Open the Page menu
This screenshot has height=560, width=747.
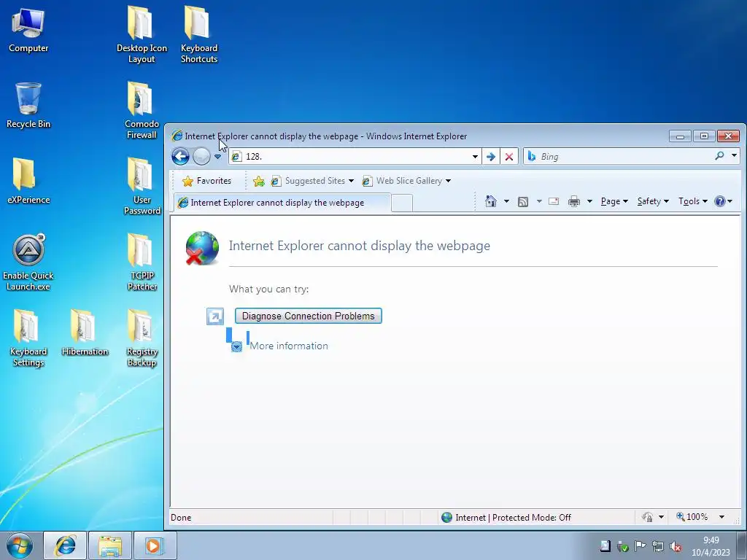(x=614, y=201)
